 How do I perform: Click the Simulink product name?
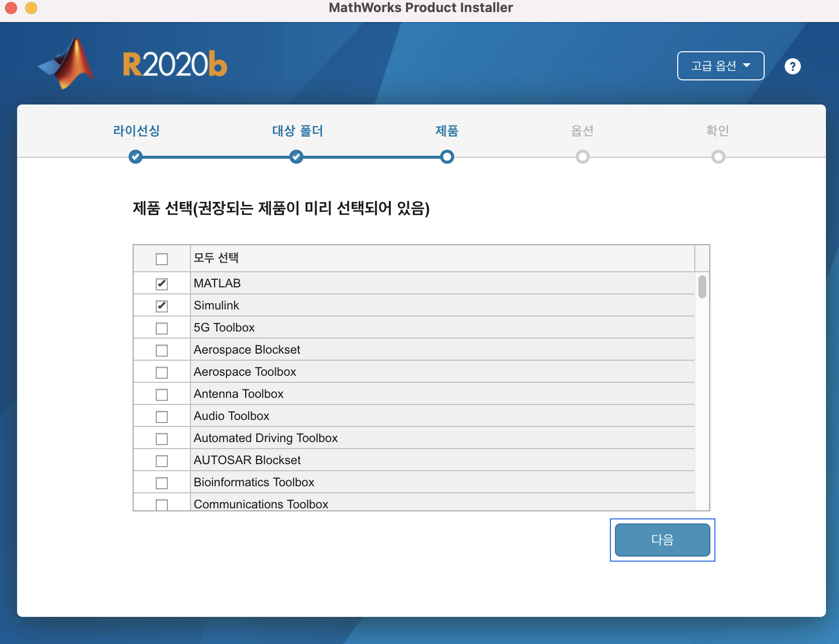(216, 305)
